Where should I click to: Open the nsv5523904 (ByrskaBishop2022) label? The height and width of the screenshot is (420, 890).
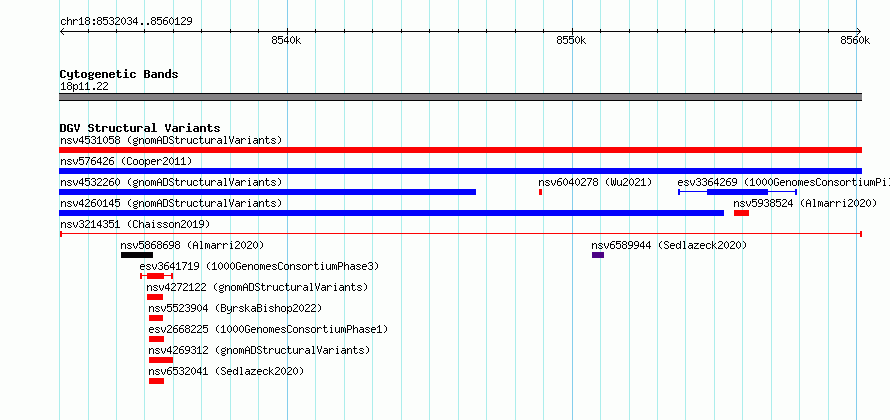coord(235,308)
